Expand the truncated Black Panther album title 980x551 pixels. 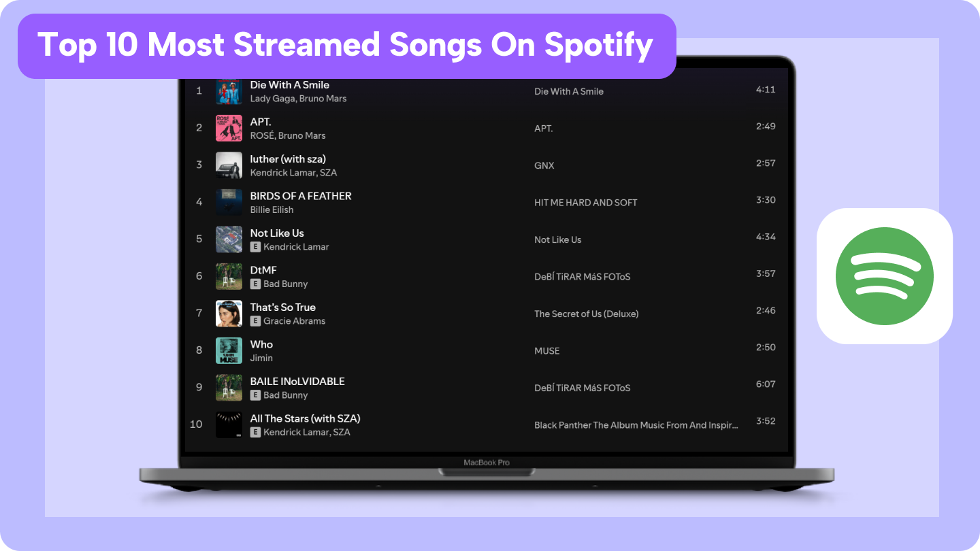[x=636, y=424]
